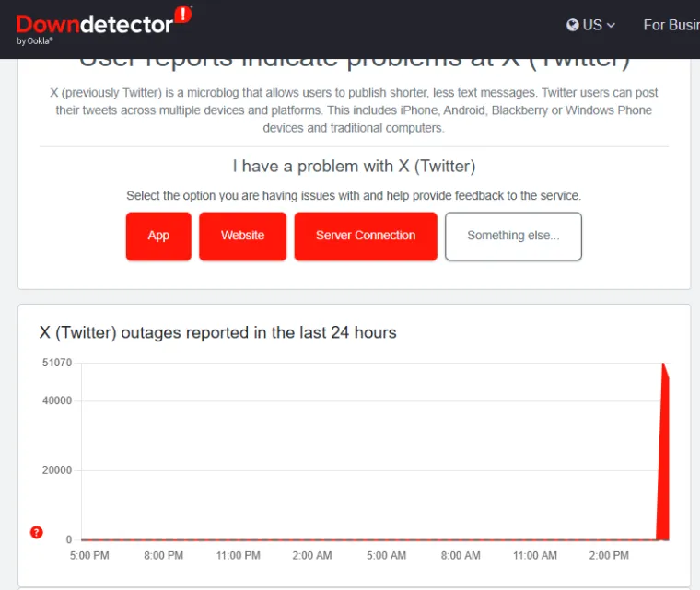700x590 pixels.
Task: Click the 51070 peak value on the y-axis
Action: [x=57, y=364]
